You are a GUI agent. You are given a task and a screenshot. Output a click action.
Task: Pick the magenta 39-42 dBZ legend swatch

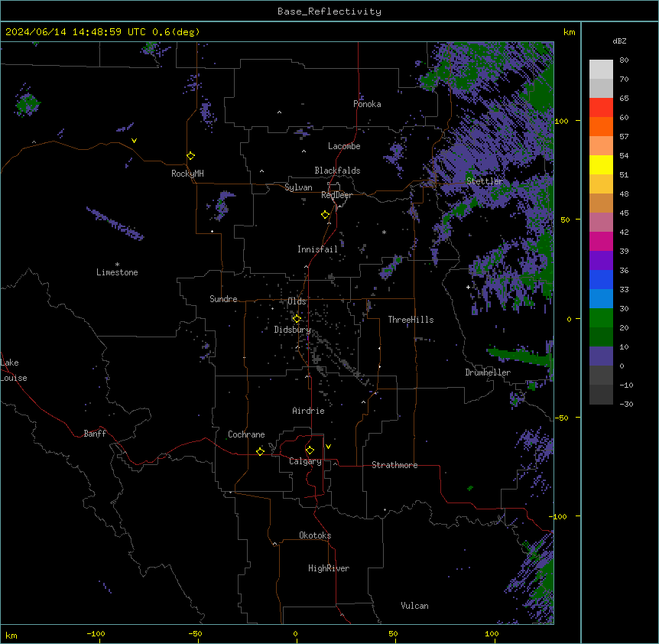pyautogui.click(x=601, y=241)
